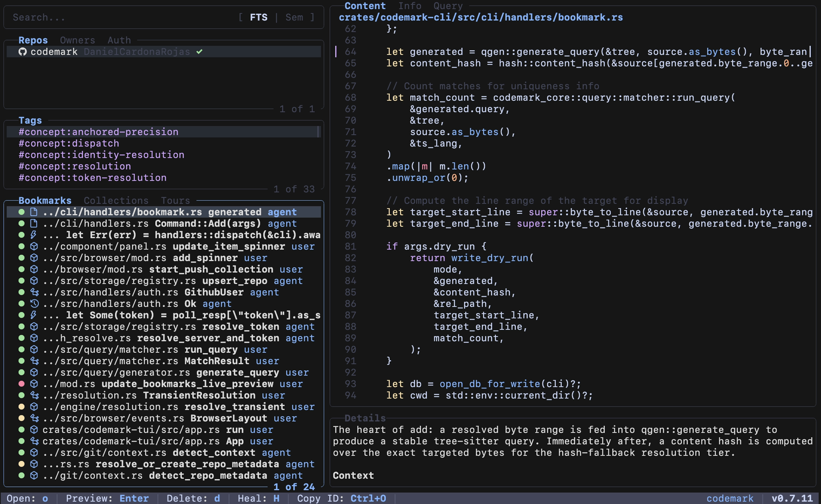Image resolution: width=821 pixels, height=504 pixels.
Task: Click the cube icon on generate_query row
Action: coord(34,372)
